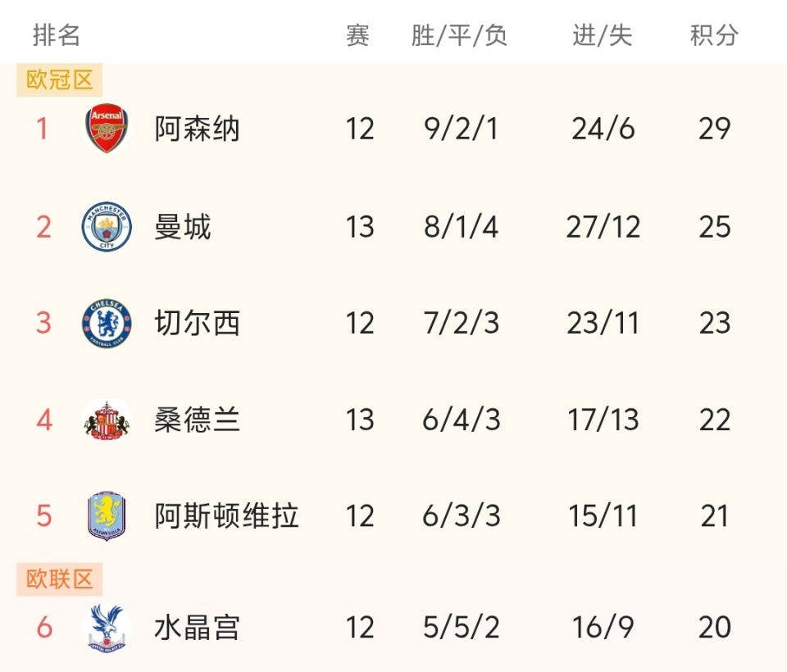The image size is (787, 672).
Task: Click the 积分 column header
Action: 714,35
